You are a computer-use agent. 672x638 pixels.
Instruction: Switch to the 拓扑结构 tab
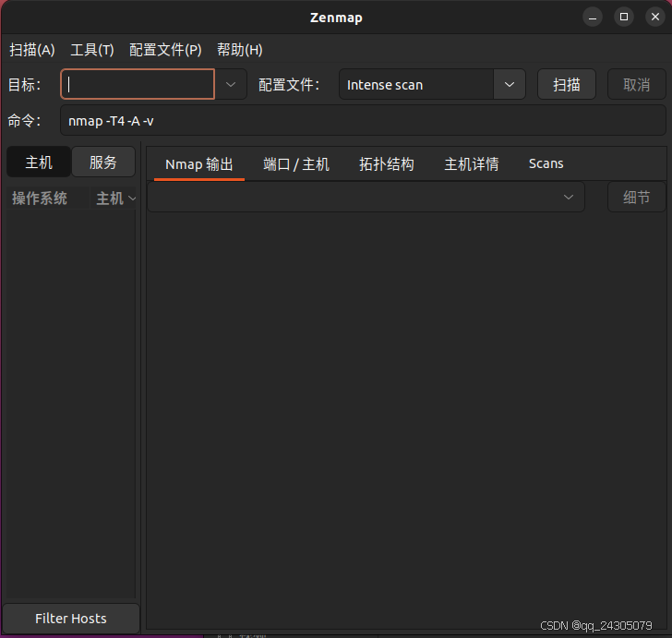[387, 163]
